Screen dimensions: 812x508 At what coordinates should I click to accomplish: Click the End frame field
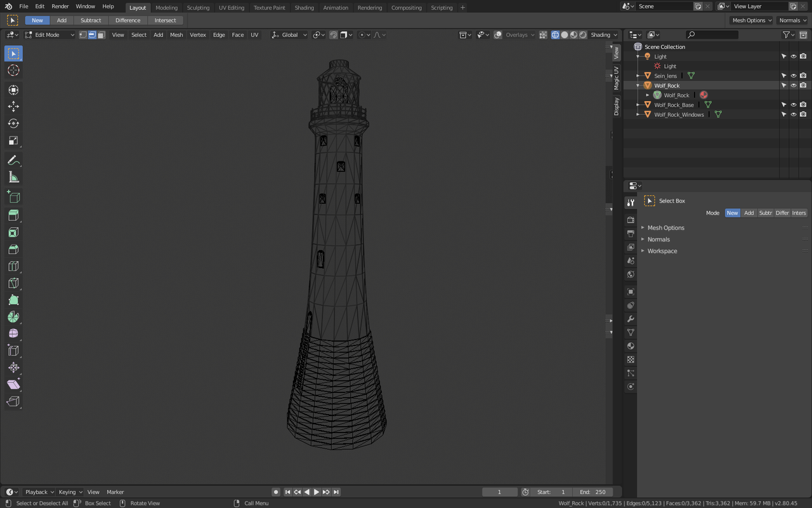[x=593, y=492]
